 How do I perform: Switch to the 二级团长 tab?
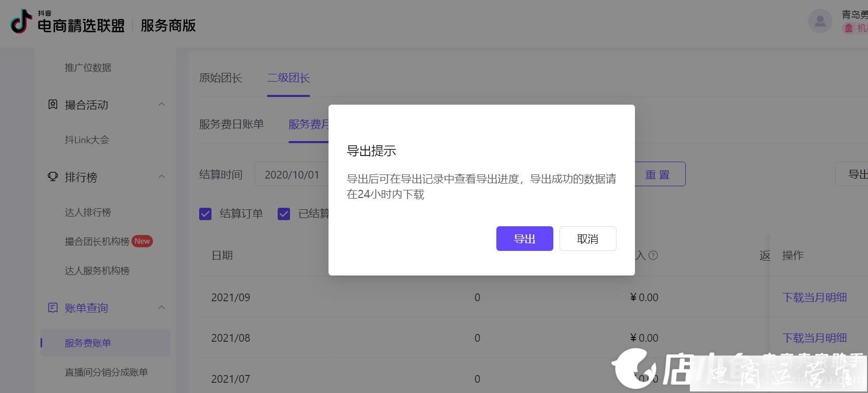coord(288,78)
